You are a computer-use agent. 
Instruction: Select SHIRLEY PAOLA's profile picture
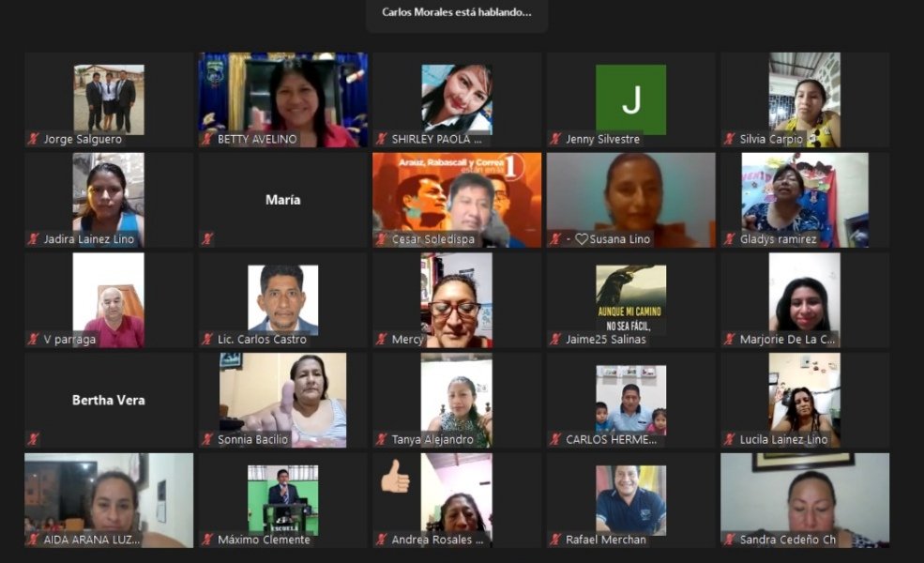coord(457,99)
